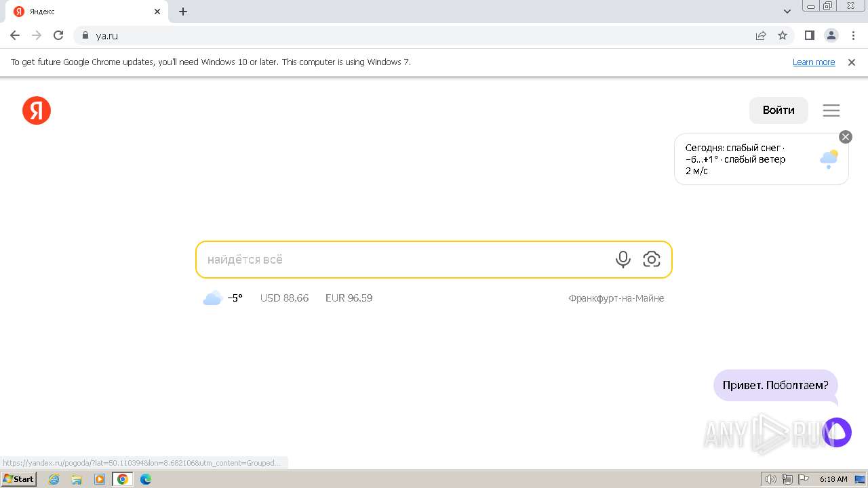
Task: Open the Chrome three-dot menu
Action: [853, 35]
